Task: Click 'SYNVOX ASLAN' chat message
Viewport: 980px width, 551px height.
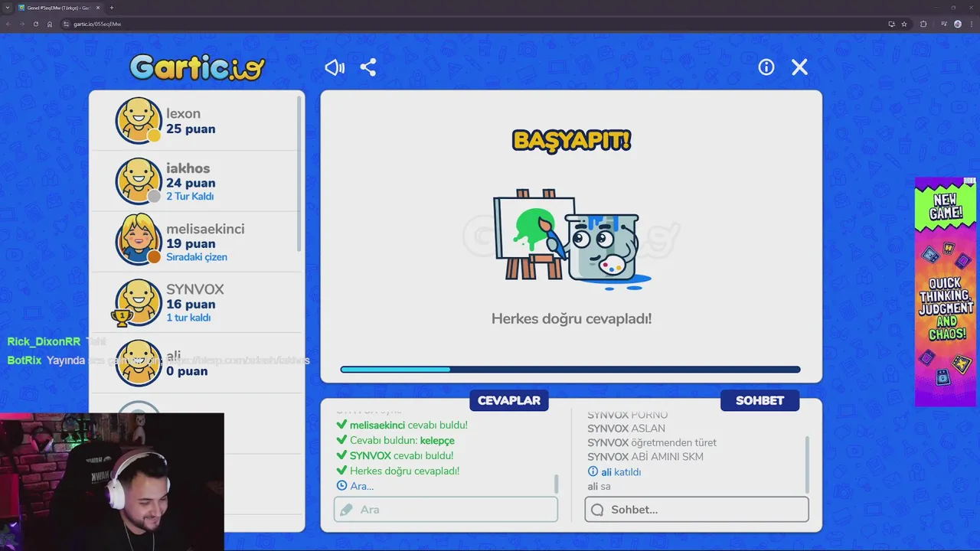Action: point(626,429)
